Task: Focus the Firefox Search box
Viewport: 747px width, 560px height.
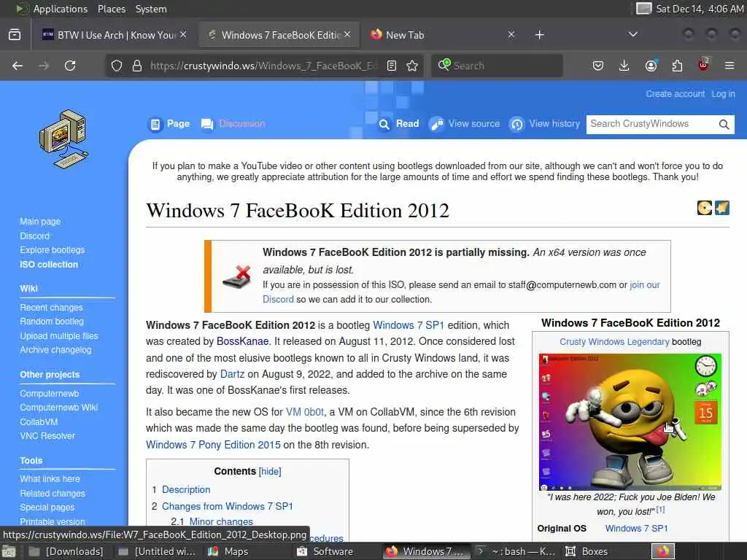Action: click(497, 66)
